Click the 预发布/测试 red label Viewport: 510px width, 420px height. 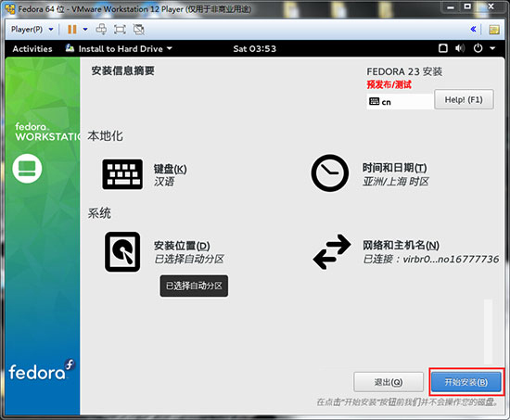(389, 84)
